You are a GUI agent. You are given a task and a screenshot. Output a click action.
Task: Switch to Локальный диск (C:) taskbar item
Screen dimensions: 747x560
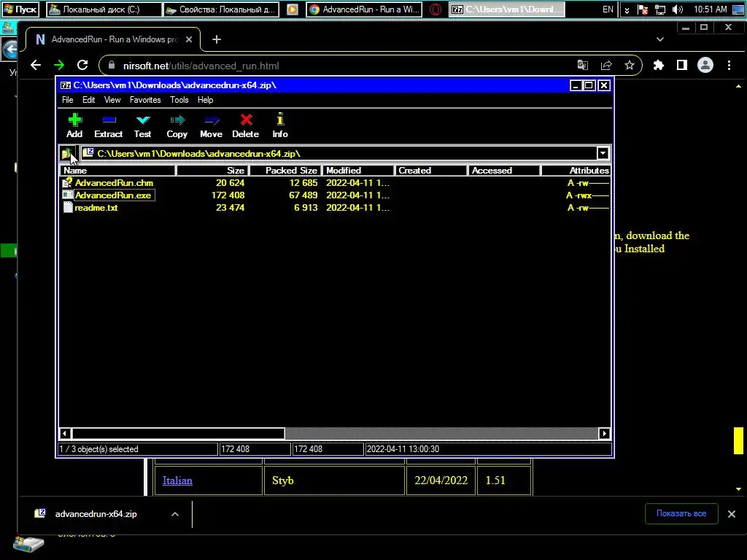point(104,9)
